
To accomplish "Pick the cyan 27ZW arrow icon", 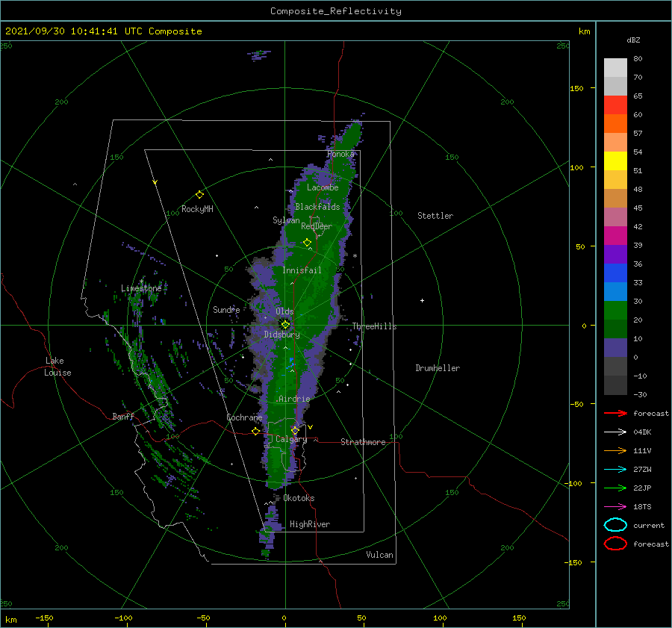I will [615, 470].
